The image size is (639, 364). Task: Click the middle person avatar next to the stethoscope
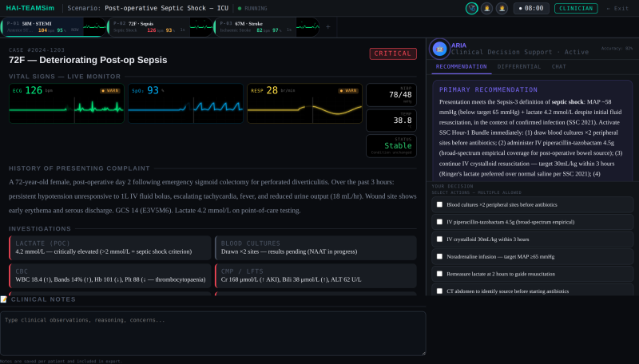(x=486, y=8)
